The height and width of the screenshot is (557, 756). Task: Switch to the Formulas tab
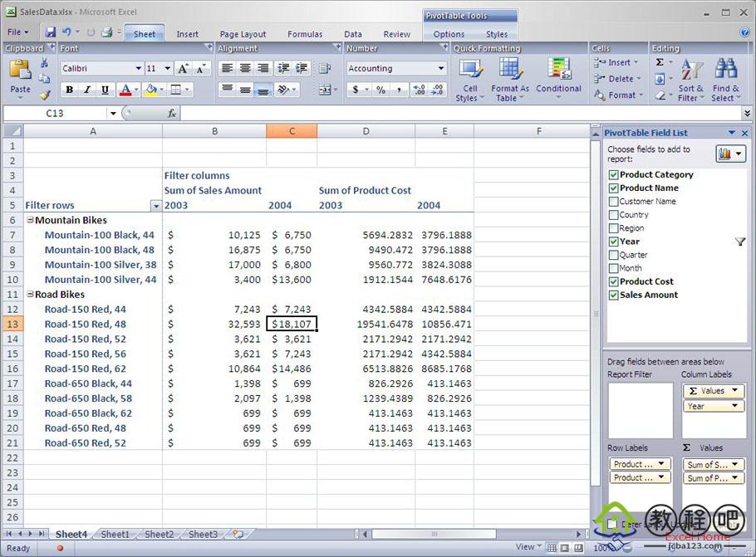(305, 34)
